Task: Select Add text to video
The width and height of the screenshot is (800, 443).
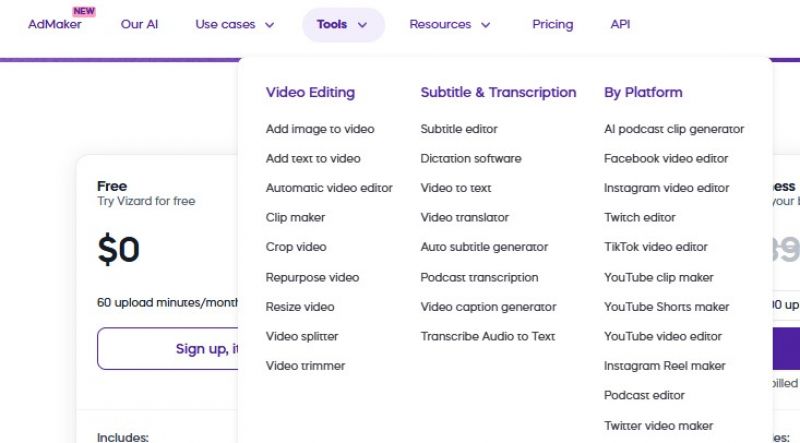Action: (313, 159)
